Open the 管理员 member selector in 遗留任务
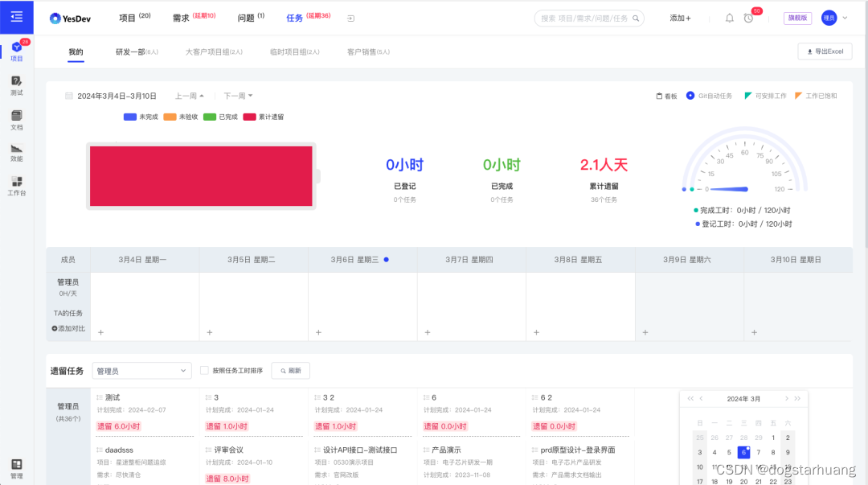Image resolution: width=868 pixels, height=485 pixels. tap(141, 370)
